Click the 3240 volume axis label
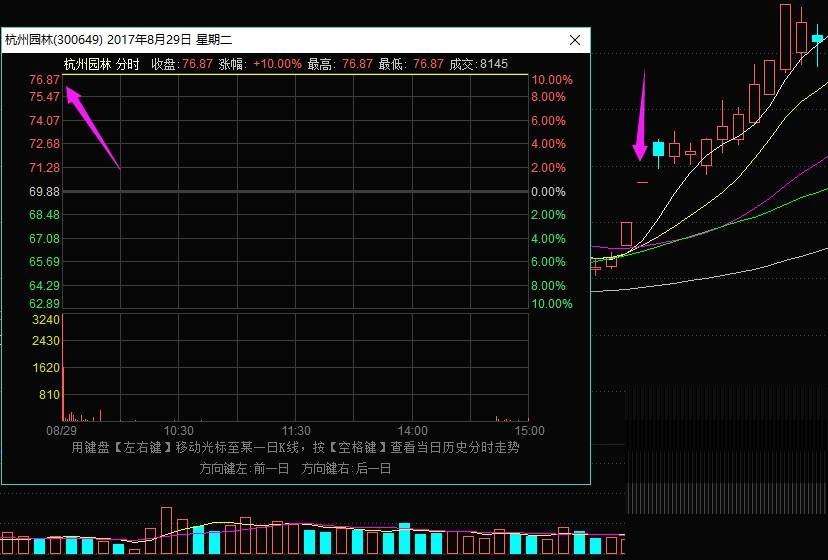 tap(47, 320)
